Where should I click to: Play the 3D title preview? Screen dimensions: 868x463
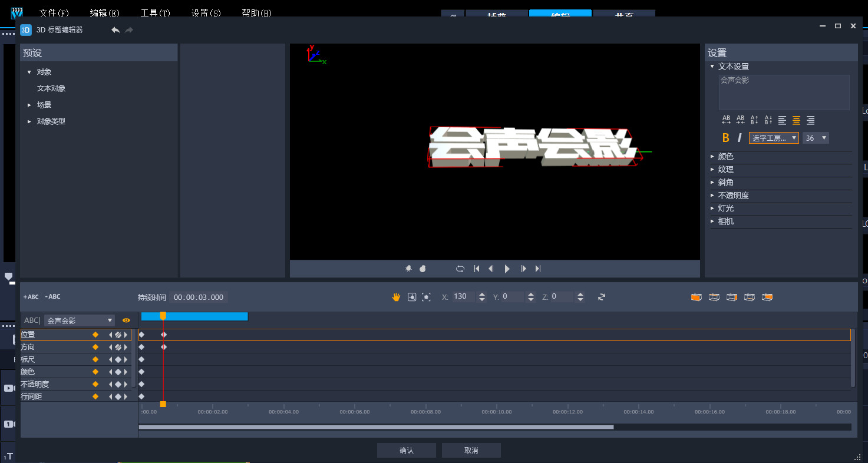507,269
